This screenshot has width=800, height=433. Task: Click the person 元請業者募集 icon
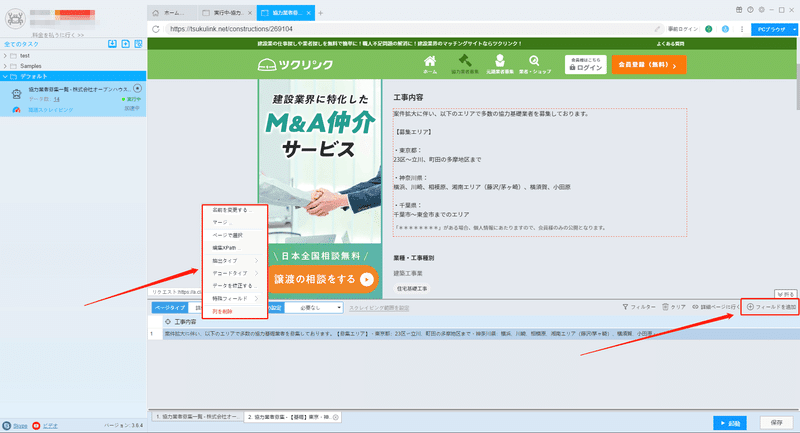click(499, 61)
